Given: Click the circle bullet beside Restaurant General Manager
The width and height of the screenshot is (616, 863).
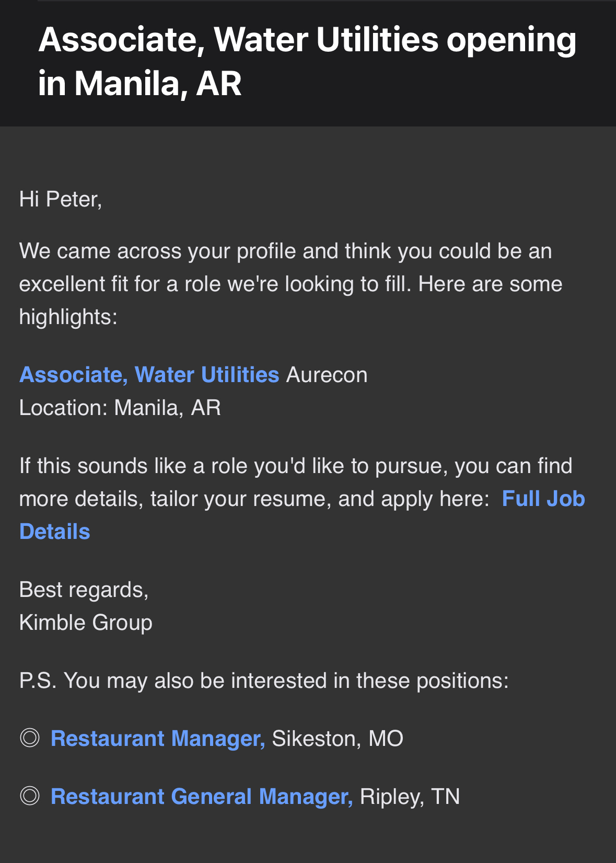Looking at the screenshot, I should (x=30, y=796).
